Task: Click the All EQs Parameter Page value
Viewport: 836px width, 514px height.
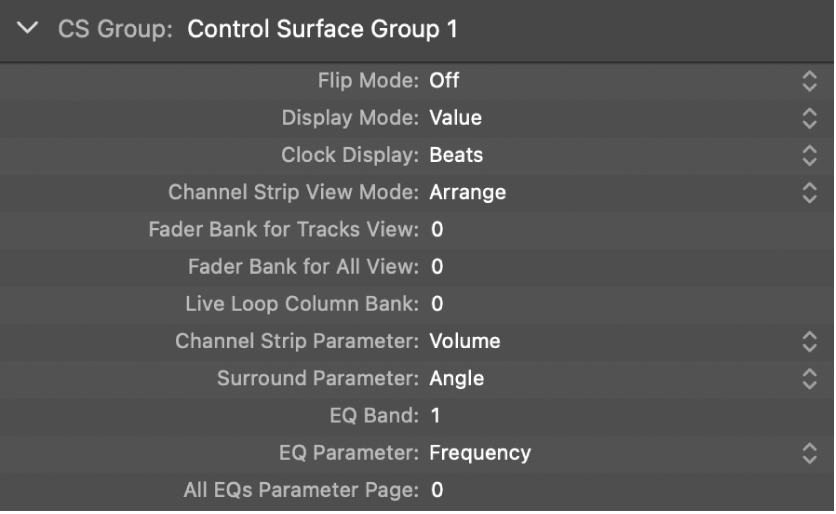Action: tap(437, 490)
